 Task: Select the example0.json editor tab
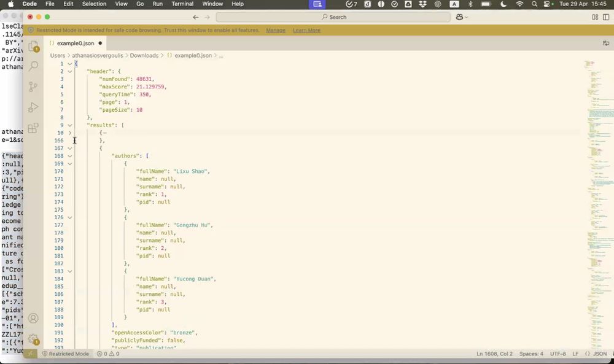coord(75,43)
